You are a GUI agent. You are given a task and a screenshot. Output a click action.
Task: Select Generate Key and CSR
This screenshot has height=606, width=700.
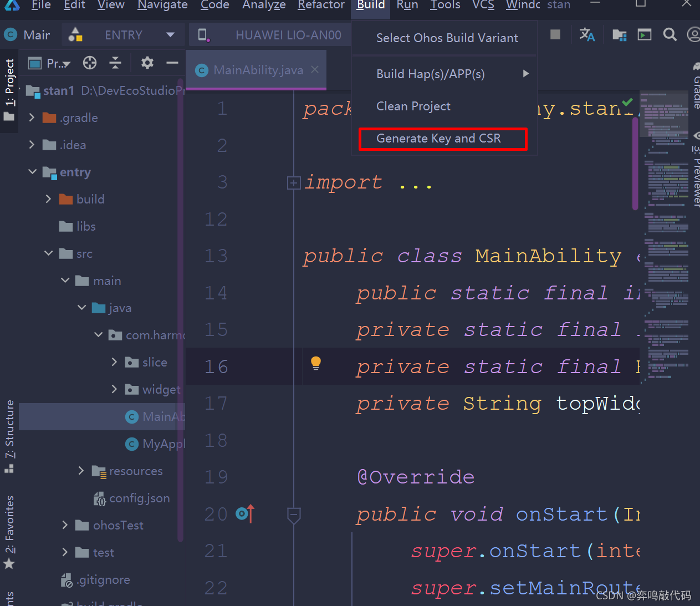point(443,139)
